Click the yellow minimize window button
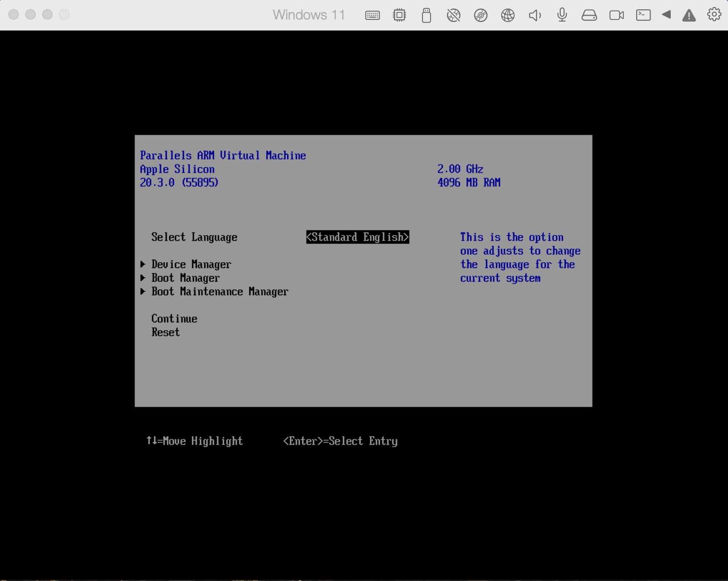Viewport: 728px width, 581px height. [30, 14]
